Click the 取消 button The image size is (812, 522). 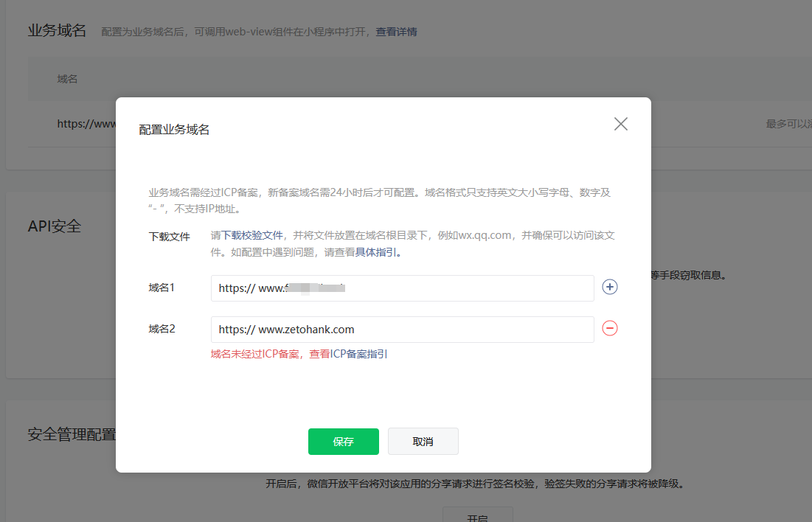423,442
